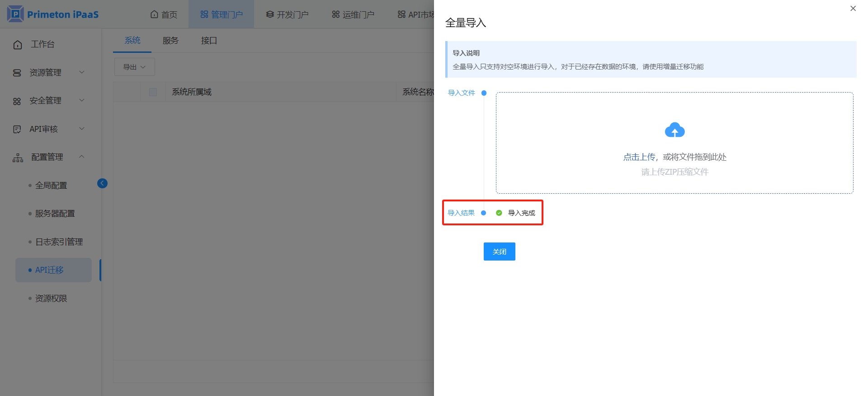Collapse sidebar with blue arrow button
The image size is (868, 396).
coord(102,183)
